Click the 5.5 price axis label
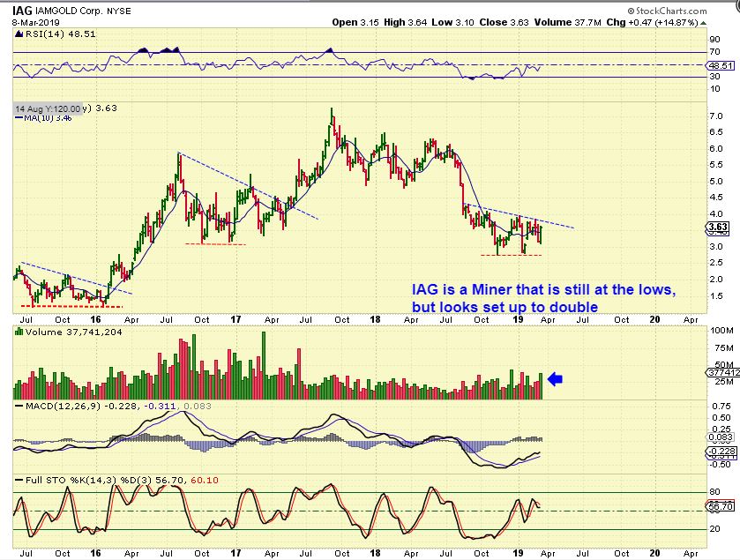 [x=716, y=165]
